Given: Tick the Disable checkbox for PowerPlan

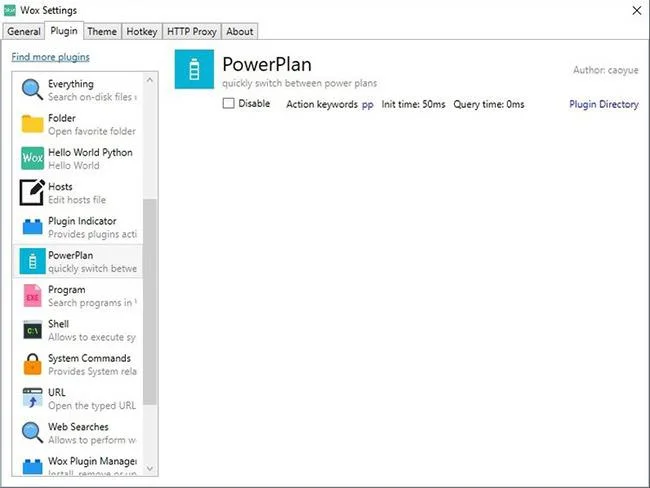Looking at the screenshot, I should tap(228, 103).
